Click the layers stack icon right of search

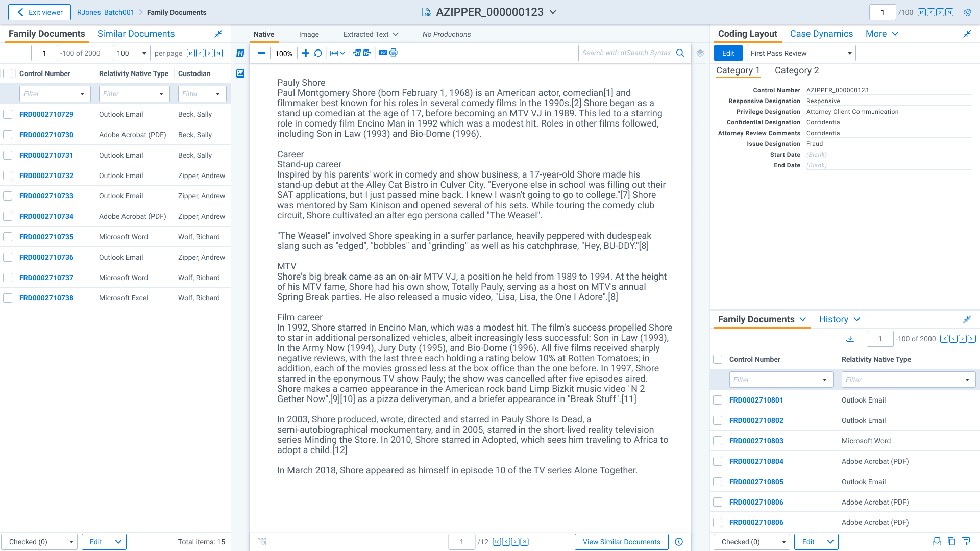point(700,53)
